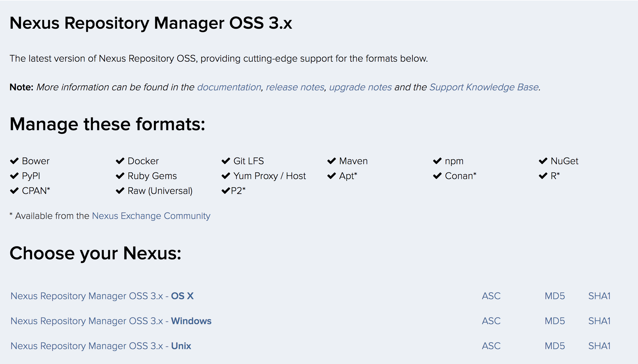Click the checkmark icon beside Bower

(14, 161)
